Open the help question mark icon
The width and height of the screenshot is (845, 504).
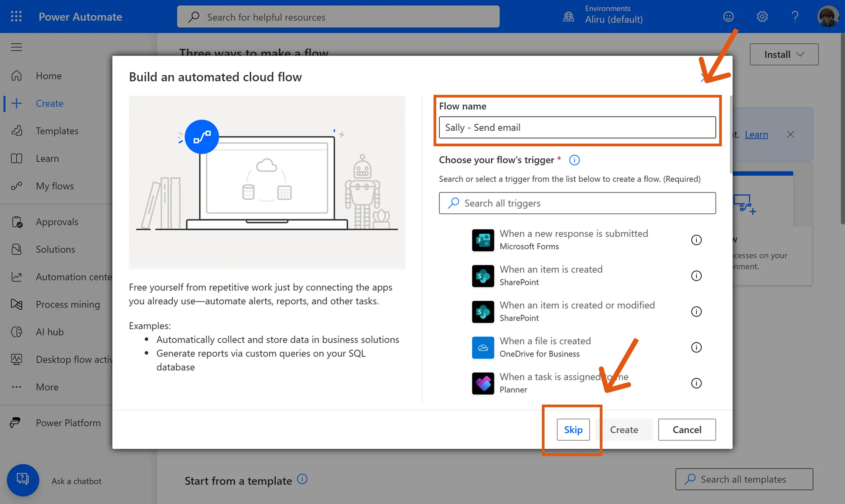click(x=795, y=16)
